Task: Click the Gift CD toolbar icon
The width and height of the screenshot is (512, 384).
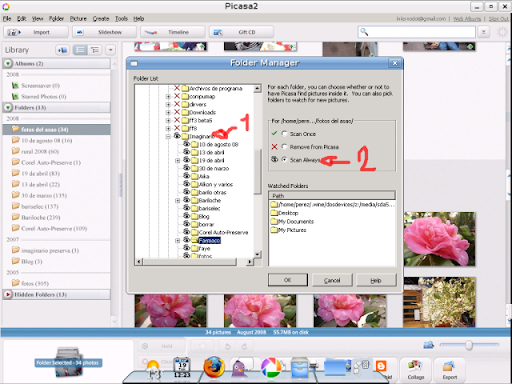Action: click(218, 32)
